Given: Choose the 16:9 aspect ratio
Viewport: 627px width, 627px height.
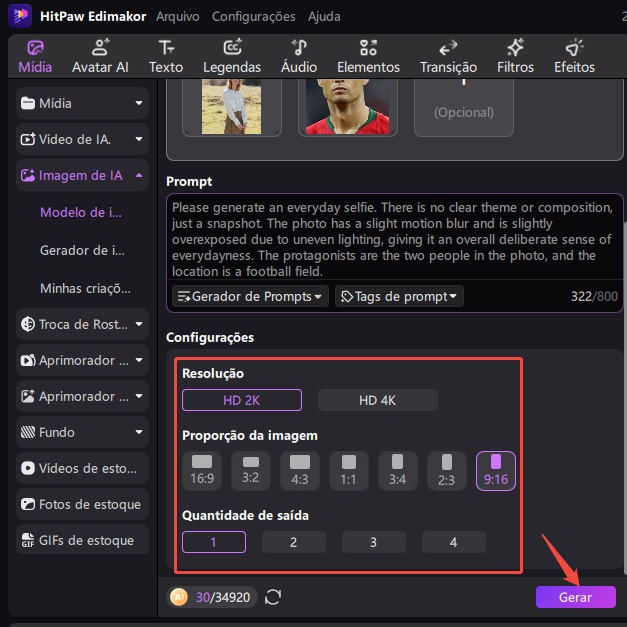Looking at the screenshot, I should pyautogui.click(x=202, y=470).
